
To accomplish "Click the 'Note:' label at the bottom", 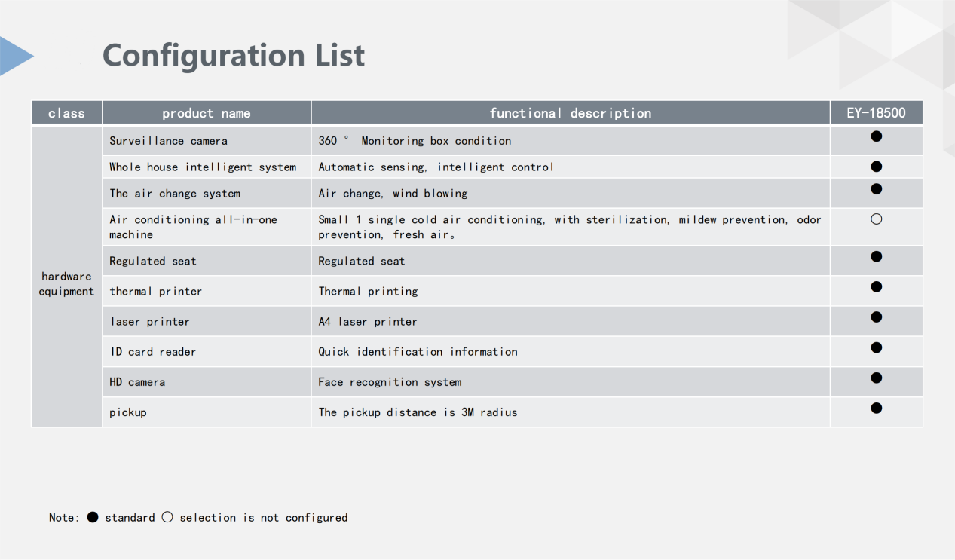I will (x=63, y=518).
